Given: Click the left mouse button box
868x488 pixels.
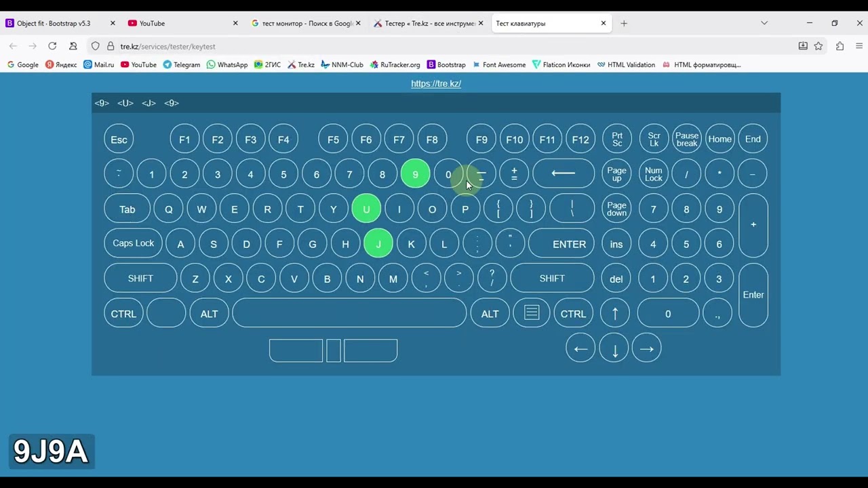Looking at the screenshot, I should tap(296, 350).
